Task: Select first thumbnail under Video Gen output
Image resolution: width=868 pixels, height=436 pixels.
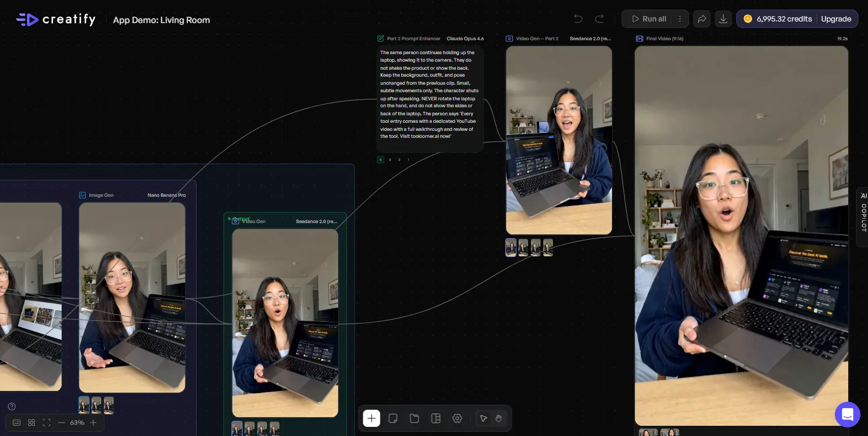Action: point(237,428)
